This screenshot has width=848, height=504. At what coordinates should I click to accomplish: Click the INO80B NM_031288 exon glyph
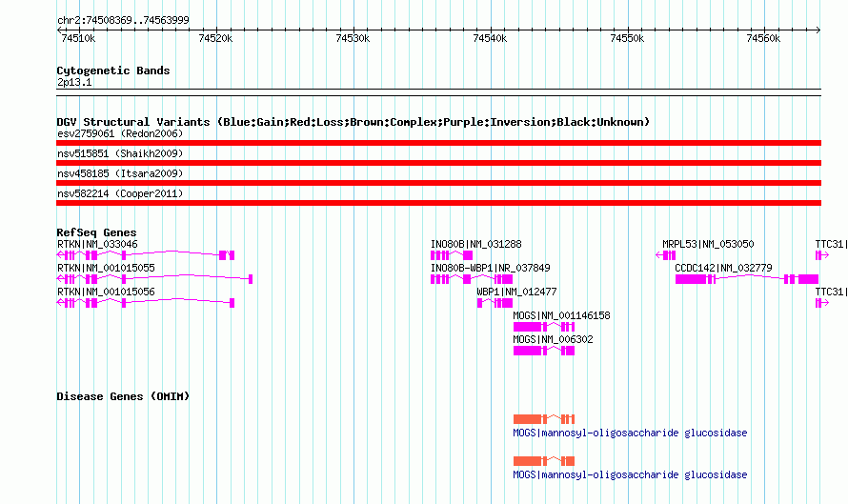click(452, 255)
